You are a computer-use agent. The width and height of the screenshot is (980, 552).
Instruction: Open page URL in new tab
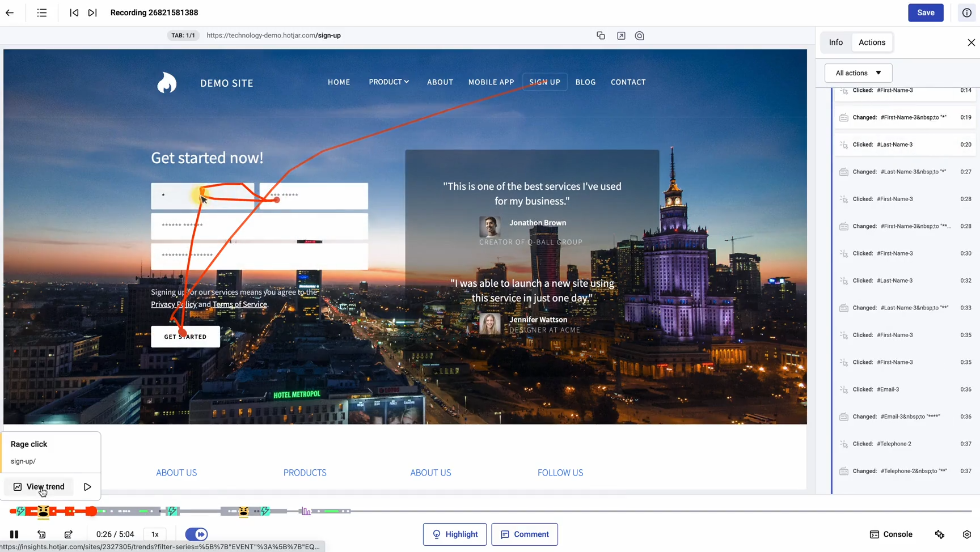coord(621,36)
